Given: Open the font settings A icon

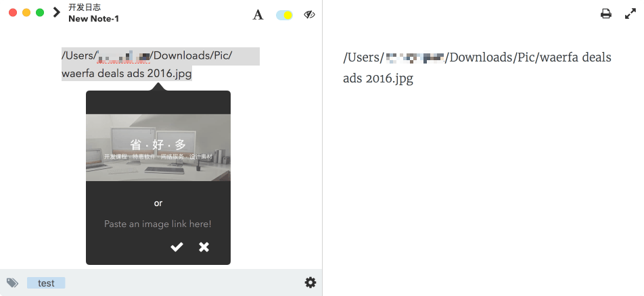Looking at the screenshot, I should click(x=258, y=15).
